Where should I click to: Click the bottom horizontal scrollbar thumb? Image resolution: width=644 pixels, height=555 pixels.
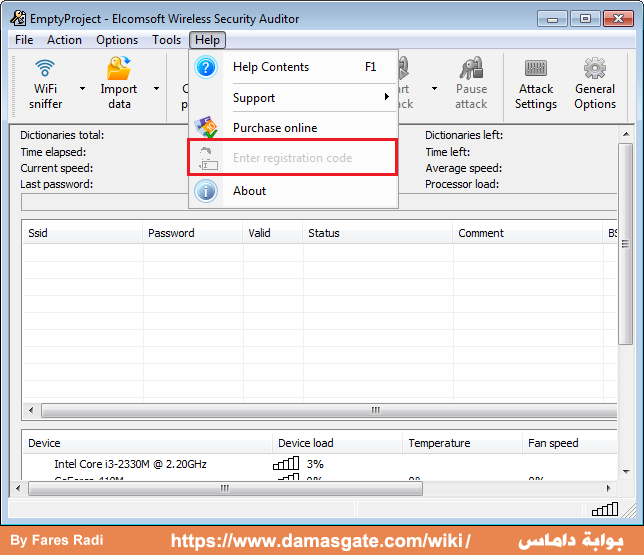click(225, 488)
